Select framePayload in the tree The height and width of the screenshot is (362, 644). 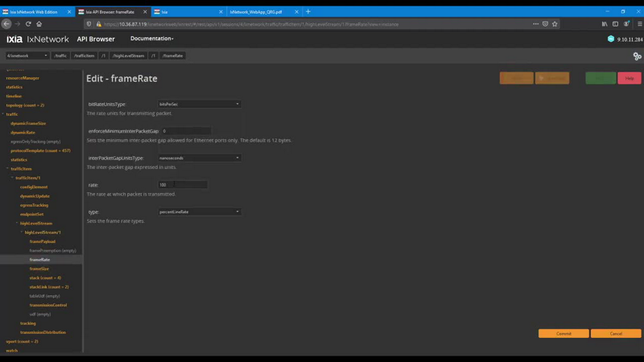pyautogui.click(x=43, y=241)
